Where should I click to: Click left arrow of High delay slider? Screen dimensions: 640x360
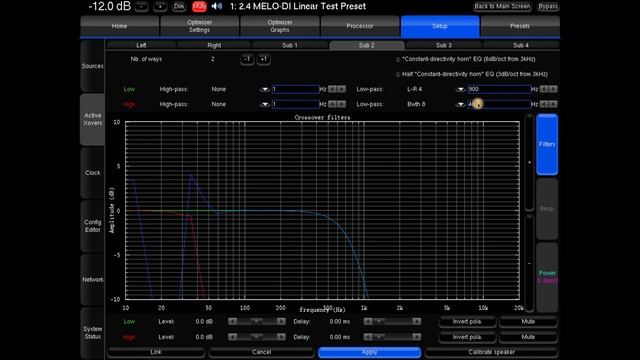(x=368, y=337)
